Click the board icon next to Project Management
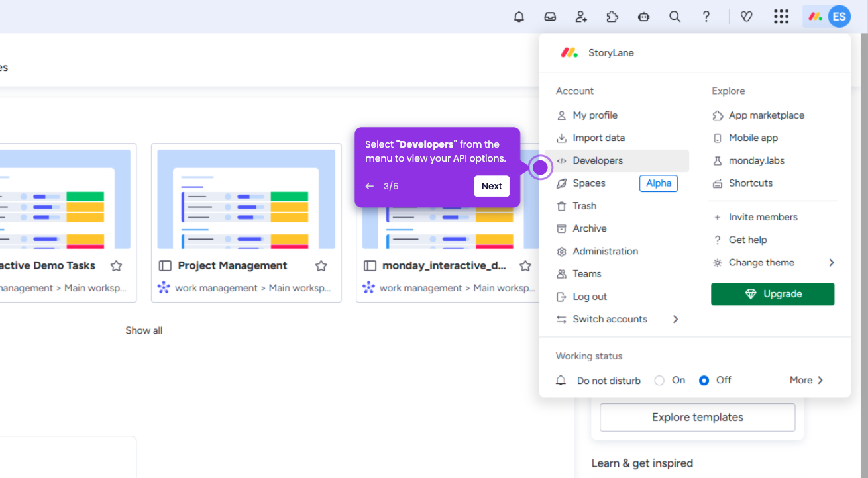868x478 pixels. (x=165, y=266)
